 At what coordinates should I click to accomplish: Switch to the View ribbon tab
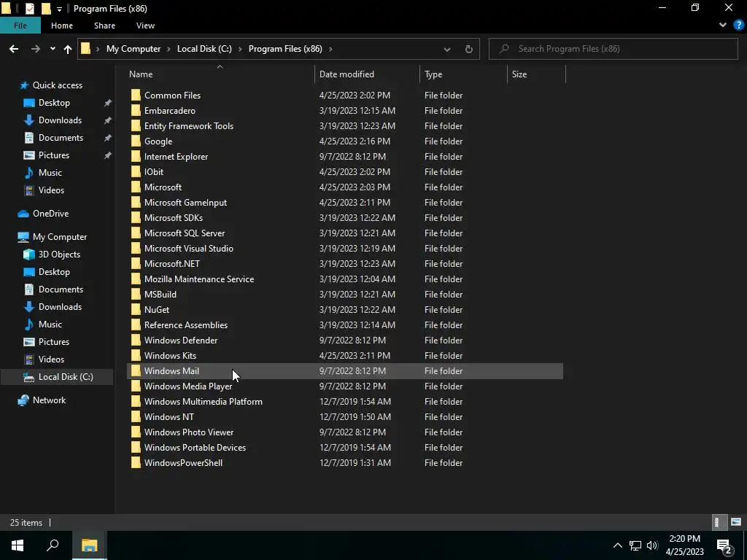click(x=145, y=26)
